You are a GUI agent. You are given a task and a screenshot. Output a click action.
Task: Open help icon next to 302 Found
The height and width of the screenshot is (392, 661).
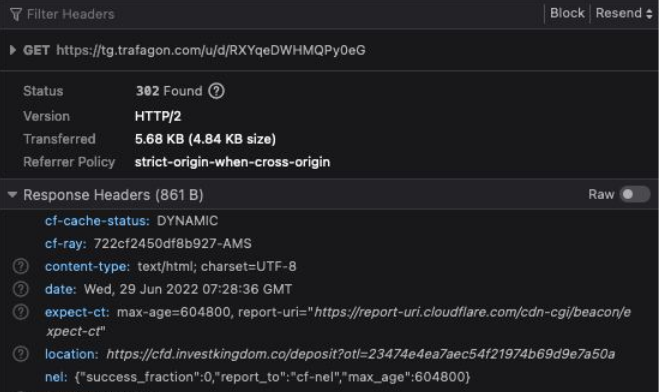(216, 91)
